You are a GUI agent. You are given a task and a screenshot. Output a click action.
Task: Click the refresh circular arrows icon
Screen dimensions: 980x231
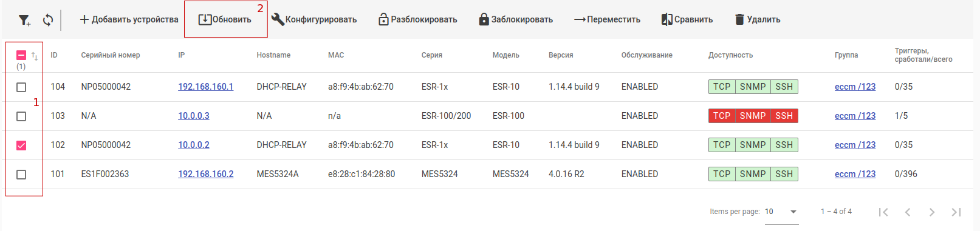coord(48,20)
